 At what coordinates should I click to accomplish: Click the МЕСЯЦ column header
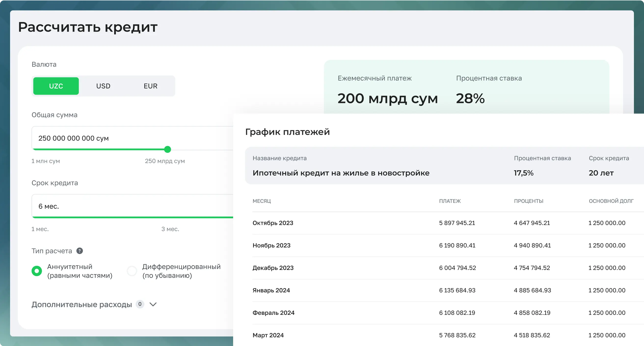pyautogui.click(x=261, y=201)
